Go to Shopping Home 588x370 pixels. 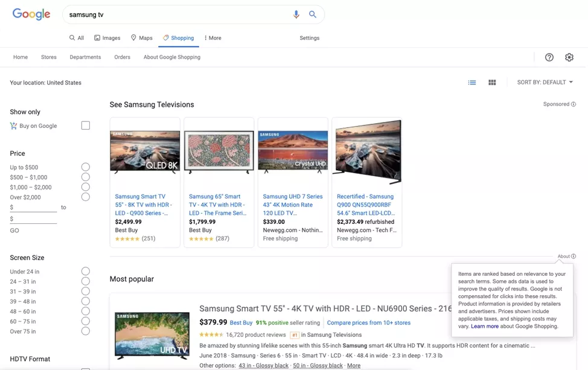[x=21, y=57]
